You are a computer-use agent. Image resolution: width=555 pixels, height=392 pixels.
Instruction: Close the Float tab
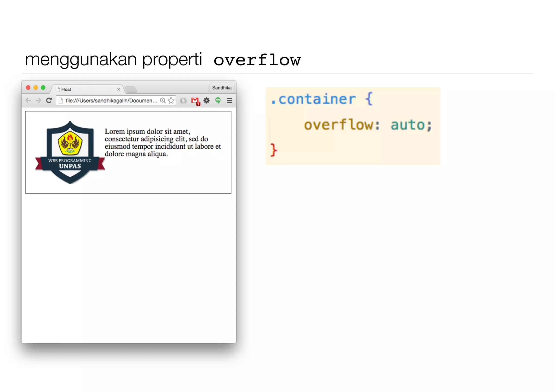coord(118,89)
